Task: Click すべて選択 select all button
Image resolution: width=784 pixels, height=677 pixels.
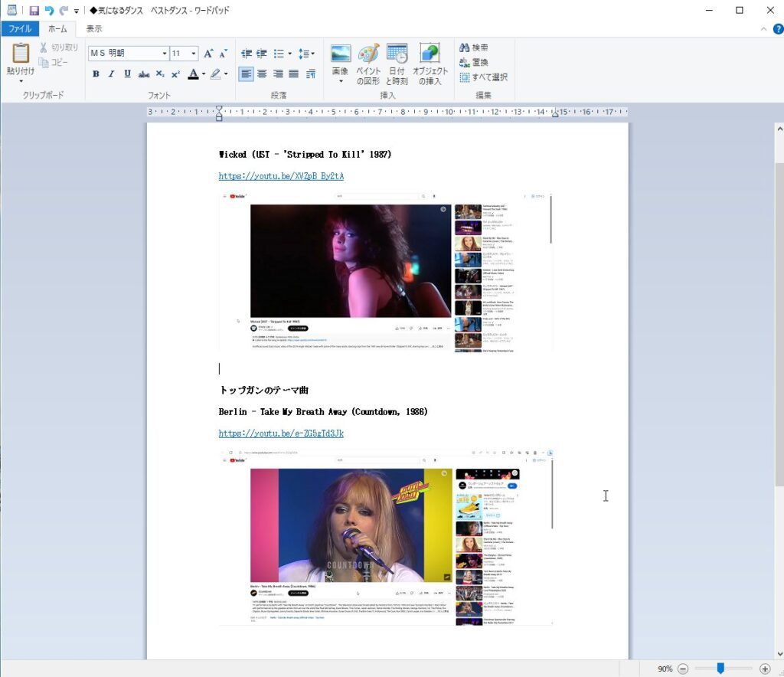Action: [484, 77]
